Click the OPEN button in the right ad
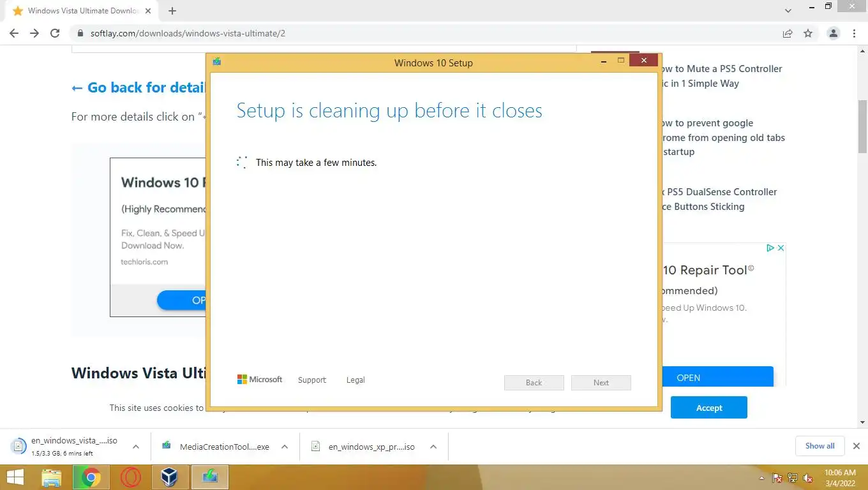 [x=718, y=377]
